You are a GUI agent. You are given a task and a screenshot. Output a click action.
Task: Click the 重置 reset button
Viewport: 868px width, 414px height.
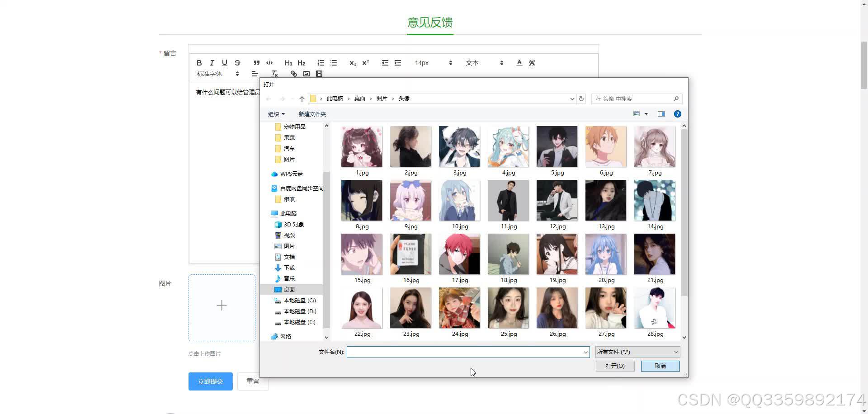[253, 381]
